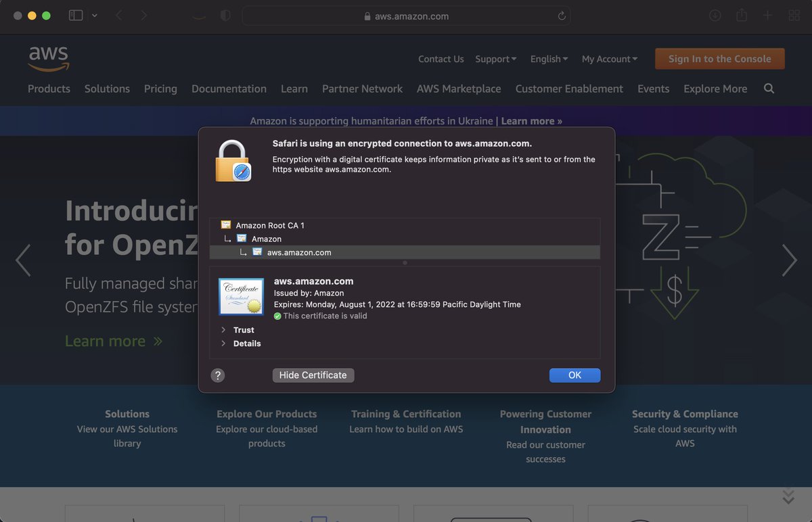Open the sidebar options dropdown arrow

coord(95,16)
